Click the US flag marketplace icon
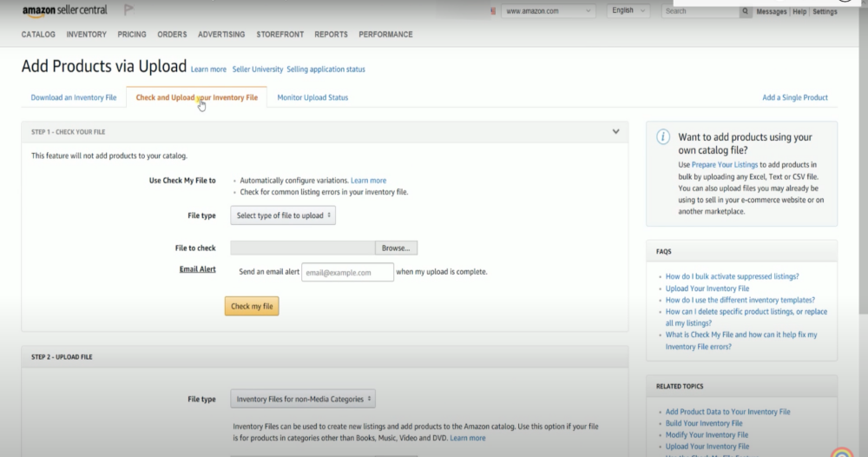 click(x=493, y=11)
